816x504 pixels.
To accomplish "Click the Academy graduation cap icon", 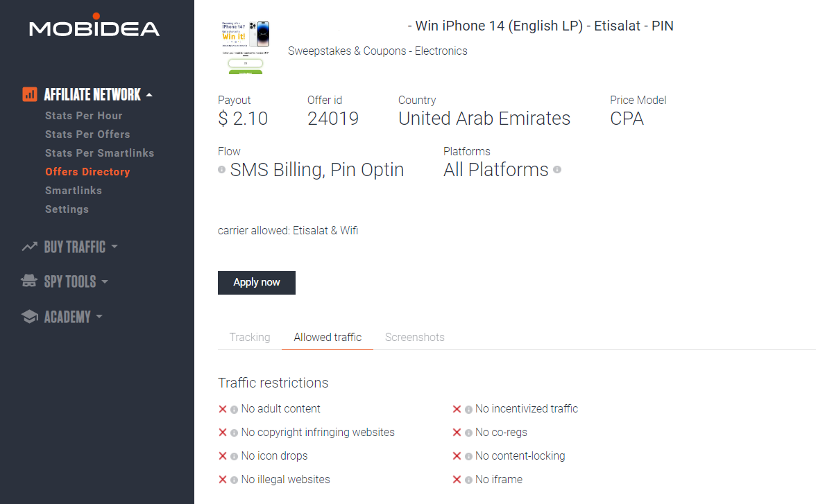I will tap(29, 317).
